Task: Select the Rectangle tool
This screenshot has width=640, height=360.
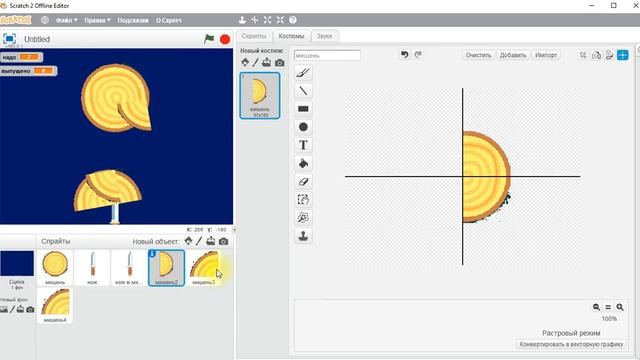Action: 303,109
